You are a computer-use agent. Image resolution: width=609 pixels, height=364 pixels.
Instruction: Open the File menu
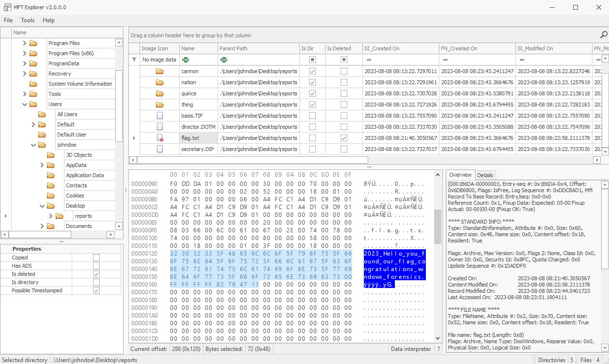tap(8, 20)
